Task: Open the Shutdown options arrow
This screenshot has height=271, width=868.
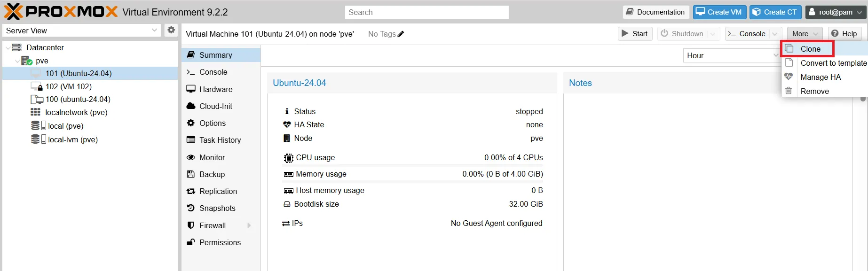Action: 713,34
